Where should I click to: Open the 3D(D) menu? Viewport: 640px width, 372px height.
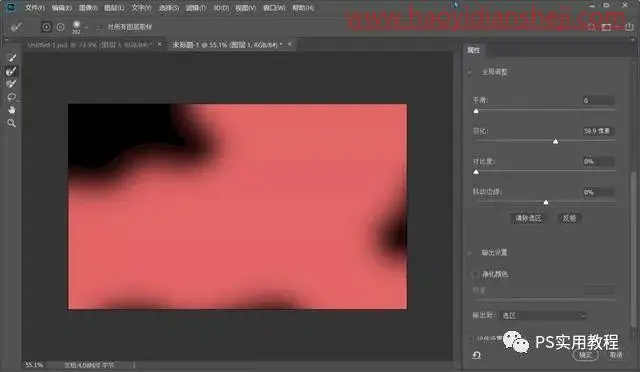tap(221, 7)
